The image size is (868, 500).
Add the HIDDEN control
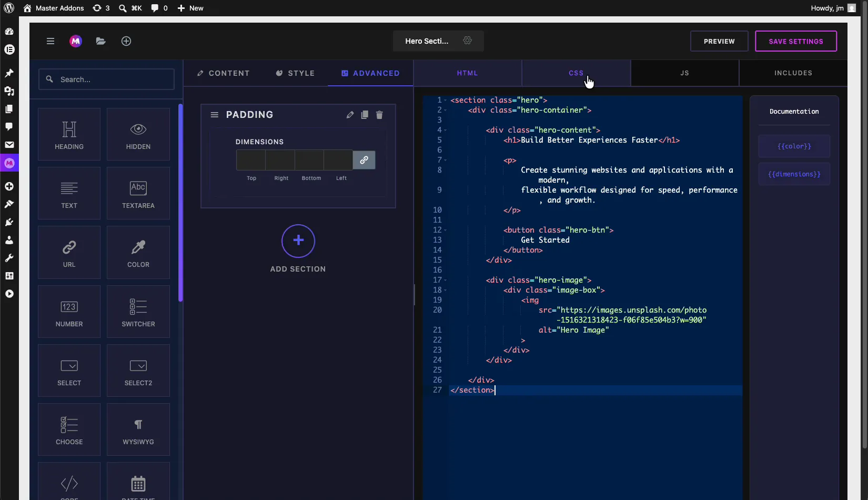click(138, 134)
